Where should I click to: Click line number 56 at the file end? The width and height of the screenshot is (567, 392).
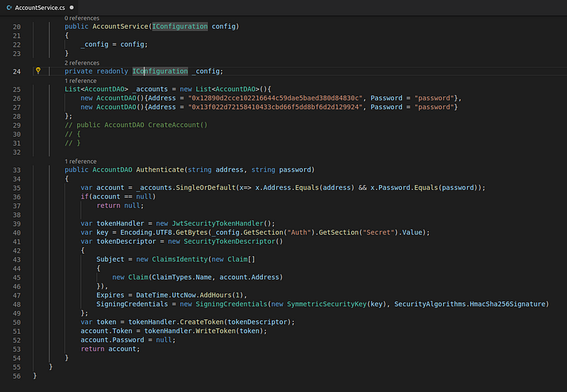(16, 376)
